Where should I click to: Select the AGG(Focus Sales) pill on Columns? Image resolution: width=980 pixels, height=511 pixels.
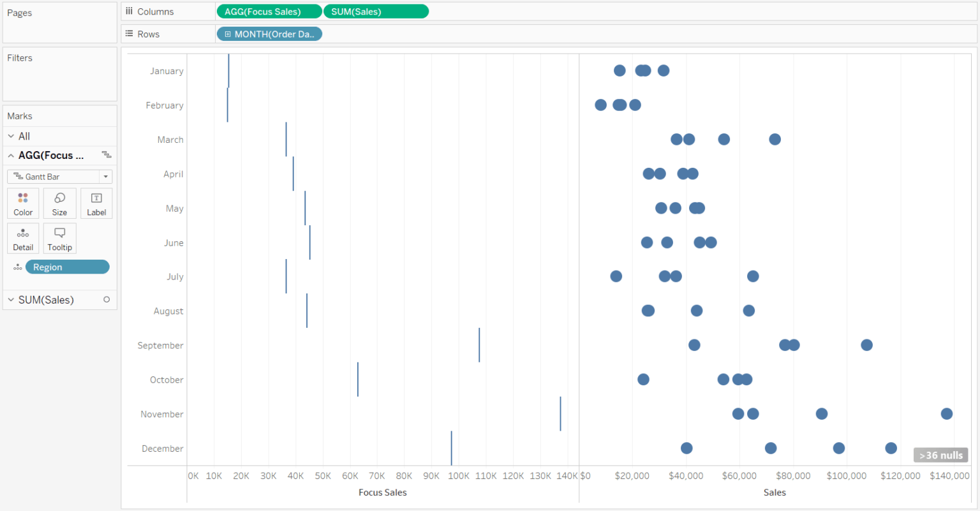tap(269, 11)
